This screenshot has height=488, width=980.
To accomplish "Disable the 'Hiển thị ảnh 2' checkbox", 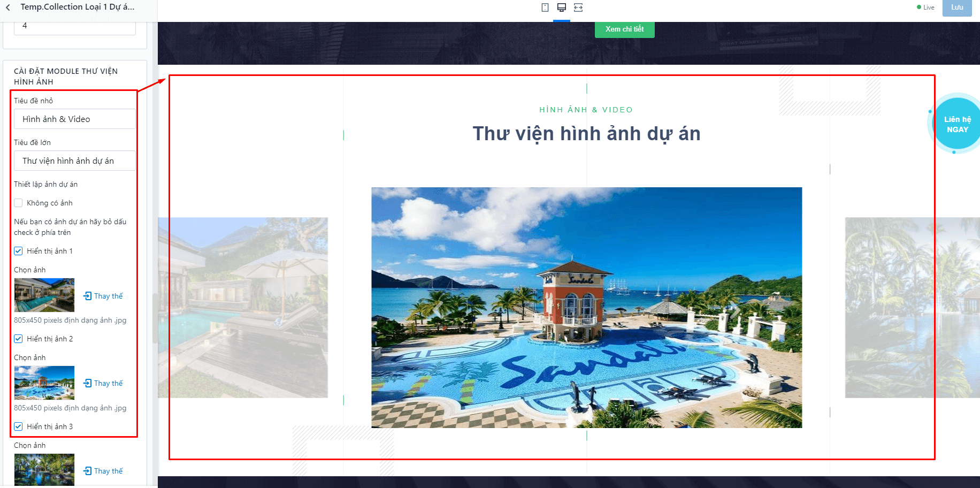I will point(18,339).
